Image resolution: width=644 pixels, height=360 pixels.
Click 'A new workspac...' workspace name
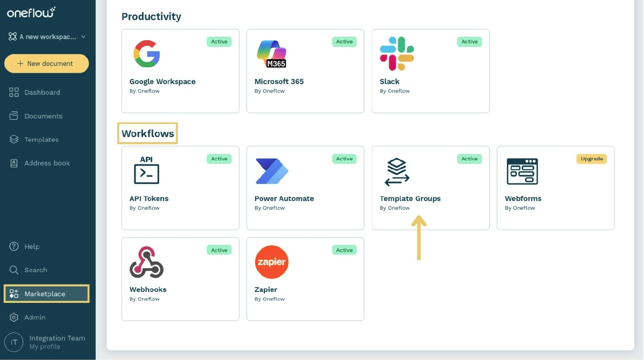[48, 37]
